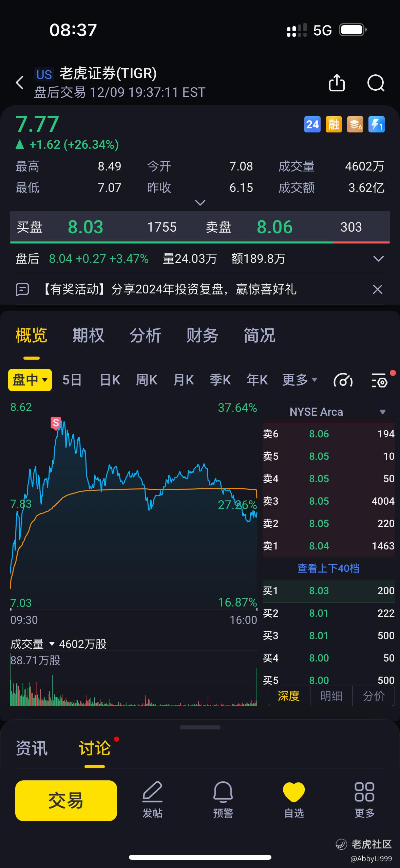This screenshot has width=400, height=868.
Task: Select the 周K chart period
Action: (147, 380)
